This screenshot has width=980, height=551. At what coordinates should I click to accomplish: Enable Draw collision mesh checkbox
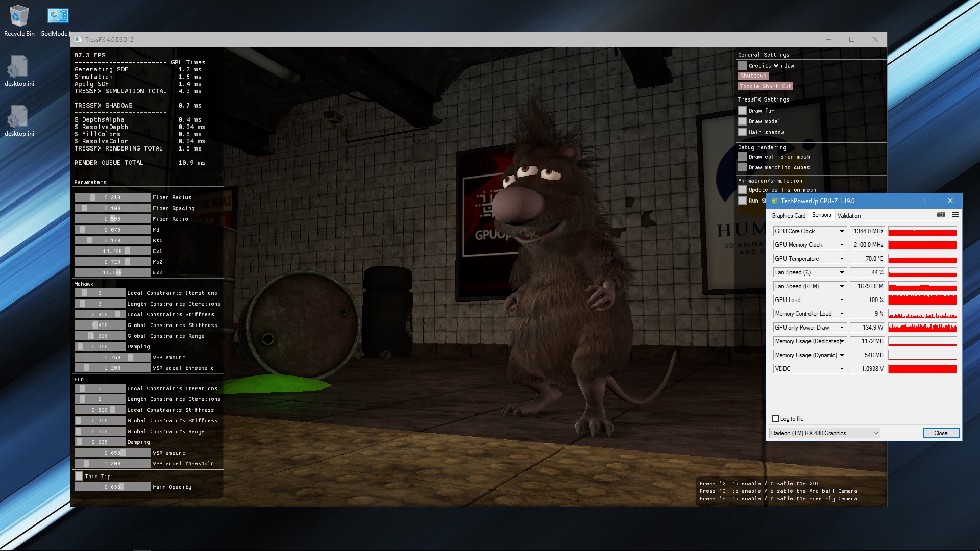click(x=743, y=157)
